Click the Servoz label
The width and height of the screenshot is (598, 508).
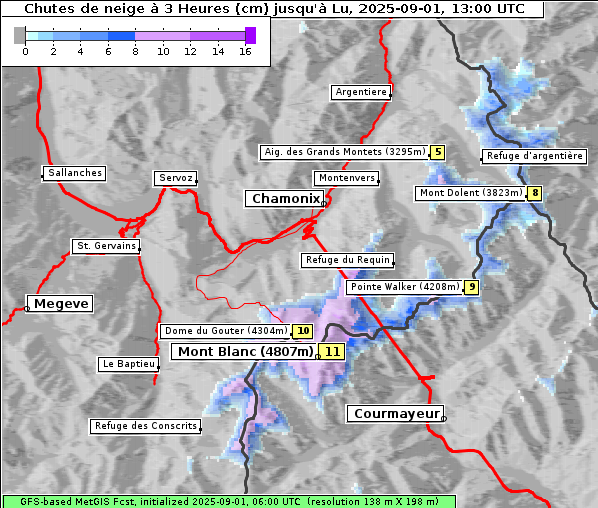pyautogui.click(x=175, y=178)
